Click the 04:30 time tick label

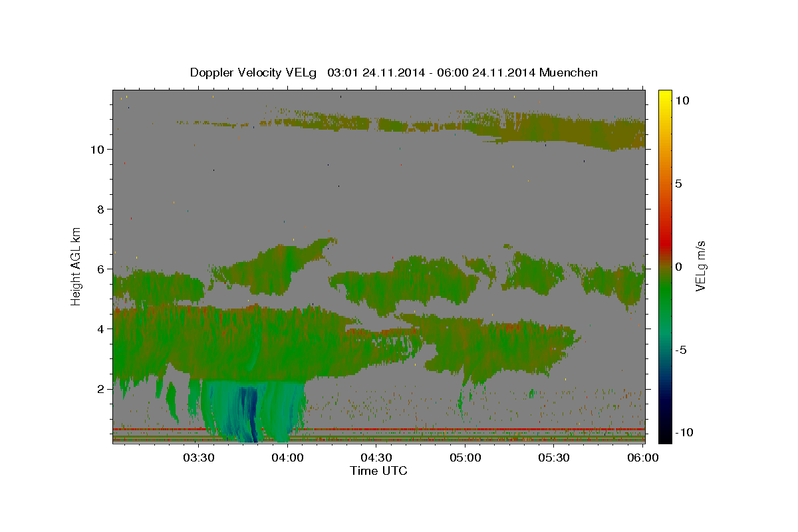coord(376,458)
